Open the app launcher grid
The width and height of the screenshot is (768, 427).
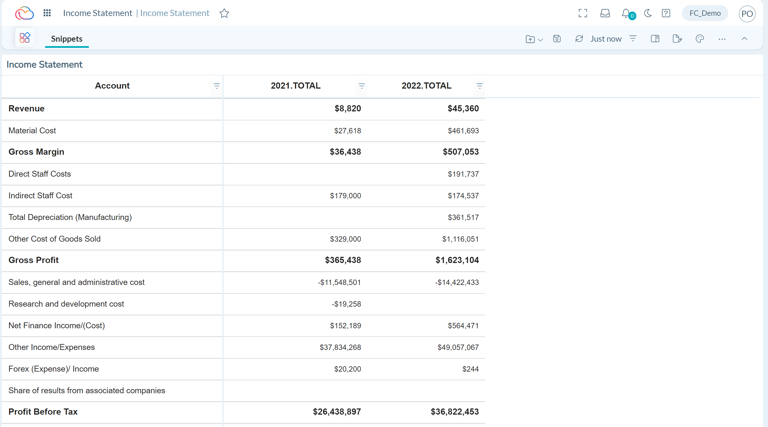[47, 13]
